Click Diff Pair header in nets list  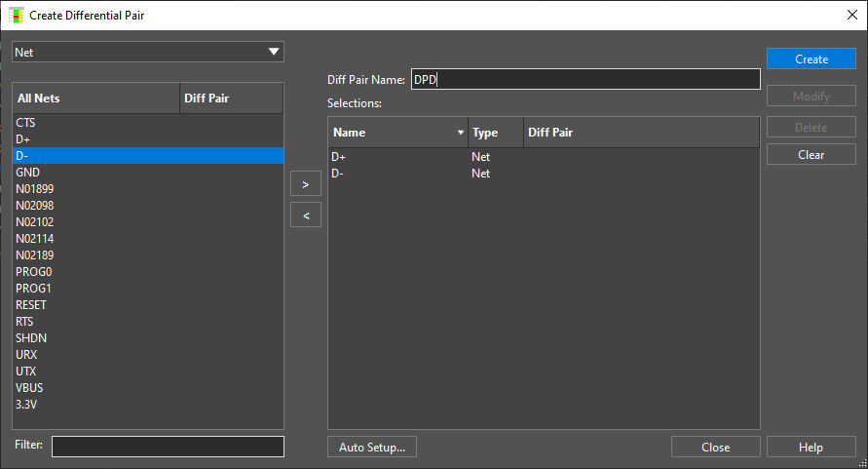coord(232,98)
